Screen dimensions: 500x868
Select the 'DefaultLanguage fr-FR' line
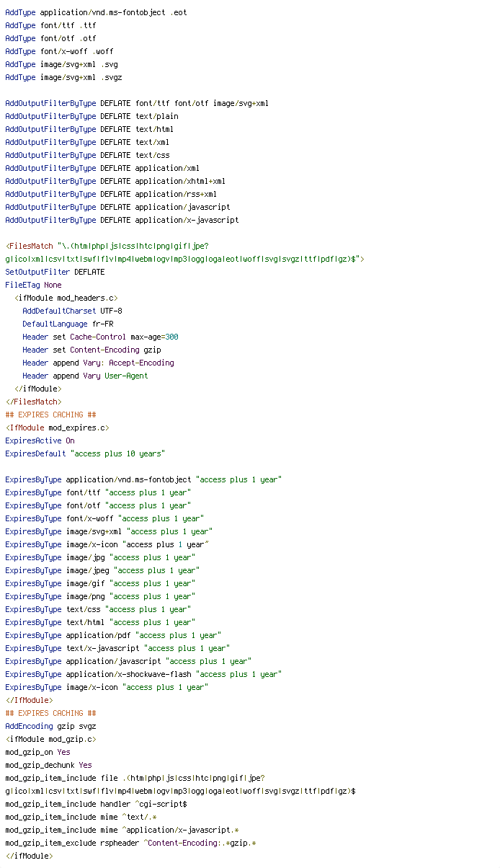[x=68, y=324]
